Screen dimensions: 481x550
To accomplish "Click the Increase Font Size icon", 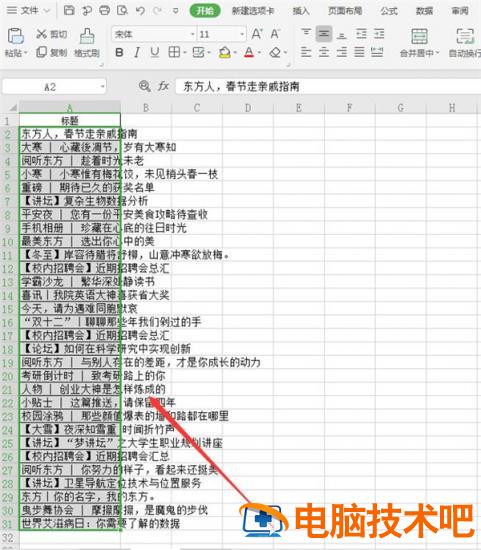I will point(257,34).
